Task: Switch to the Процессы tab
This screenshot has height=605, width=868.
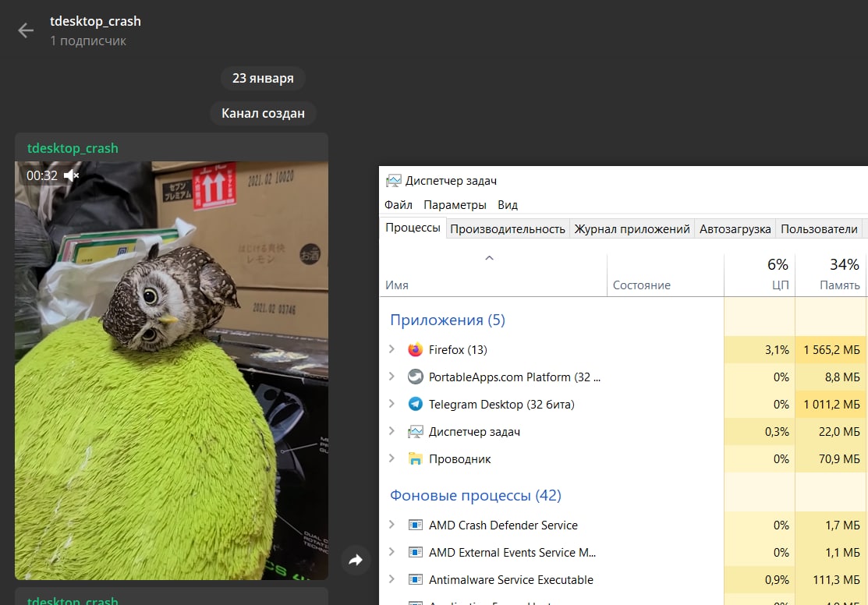Action: tap(413, 228)
